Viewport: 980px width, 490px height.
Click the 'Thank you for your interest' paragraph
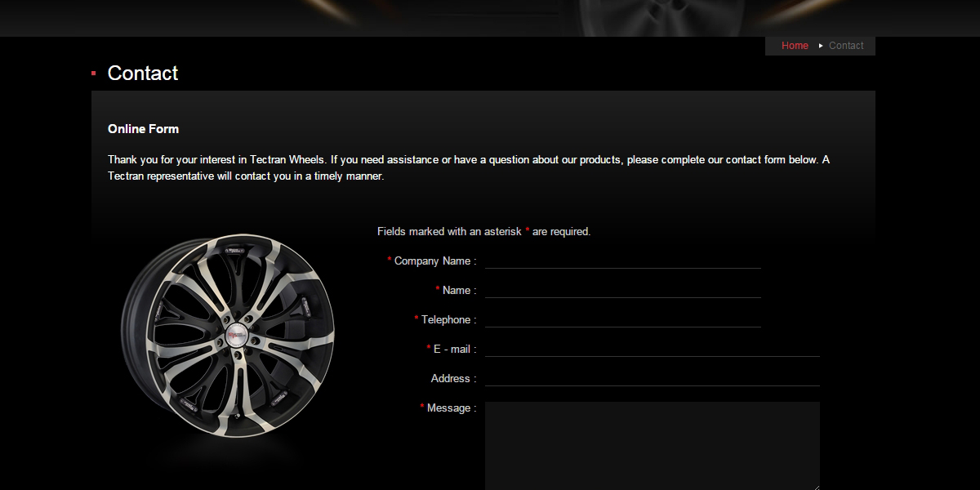(469, 167)
